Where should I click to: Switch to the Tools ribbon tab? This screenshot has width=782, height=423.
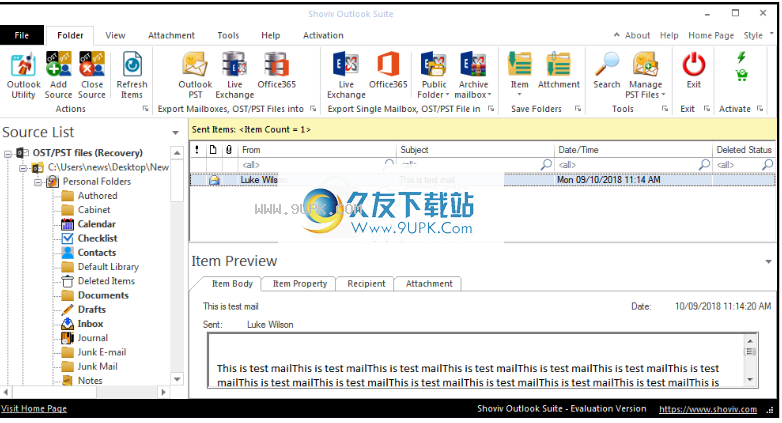click(x=228, y=35)
